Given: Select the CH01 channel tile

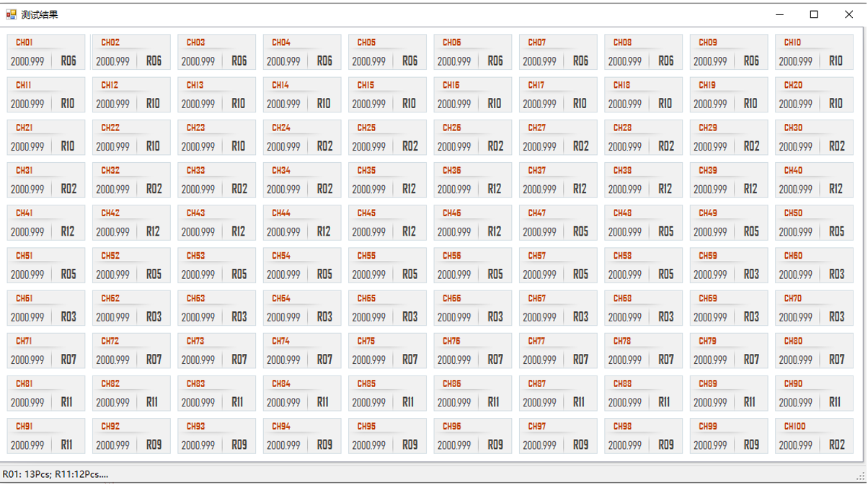Looking at the screenshot, I should click(x=46, y=53).
